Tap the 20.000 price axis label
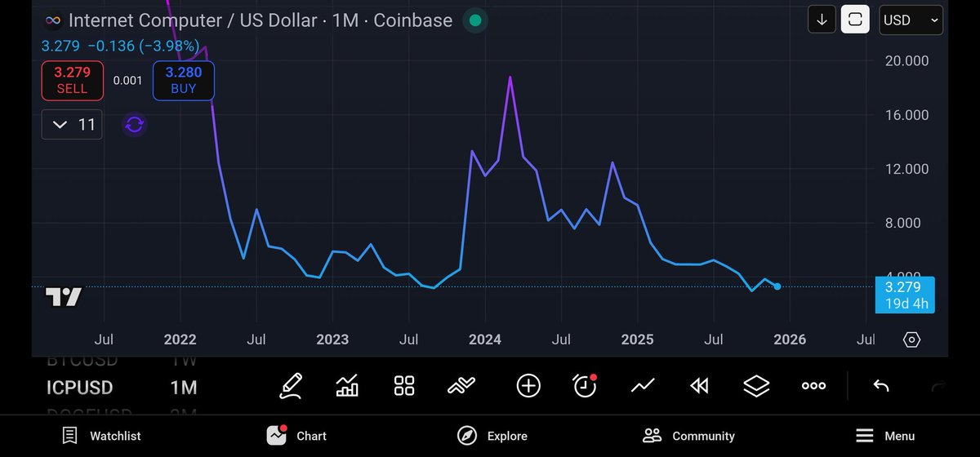The image size is (980, 457). point(907,60)
